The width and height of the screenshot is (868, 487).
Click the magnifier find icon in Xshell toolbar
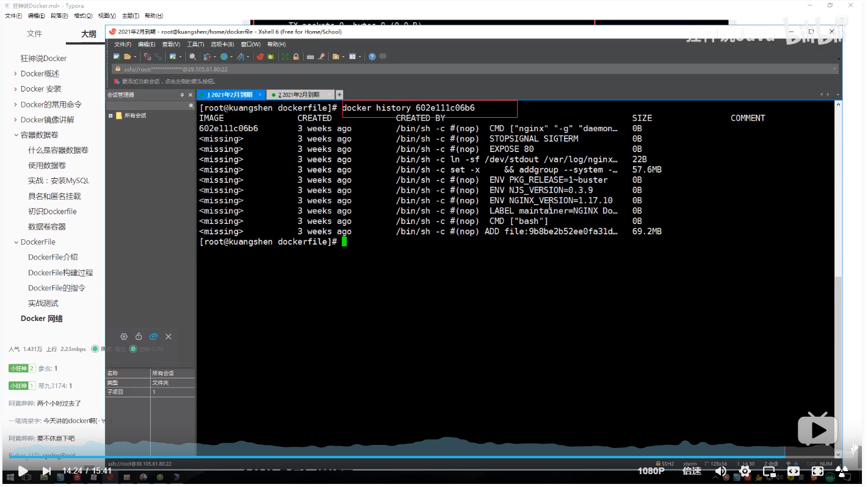(x=193, y=57)
